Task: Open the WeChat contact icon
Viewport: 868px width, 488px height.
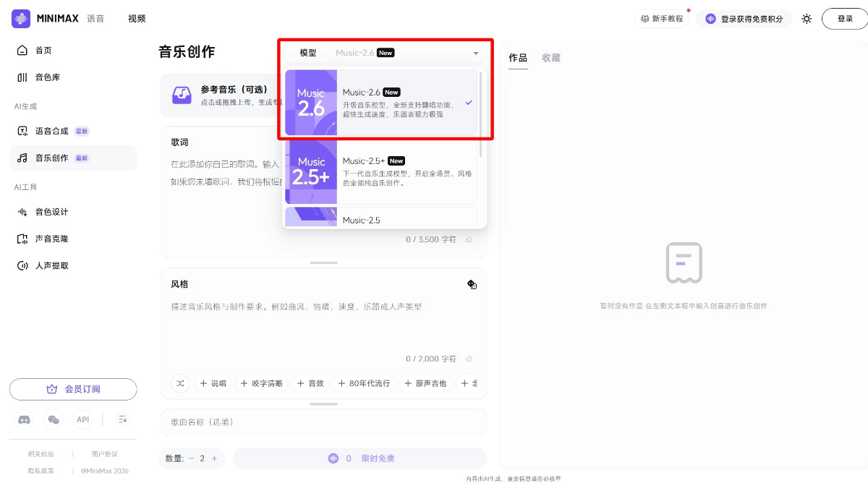Action: pos(53,419)
